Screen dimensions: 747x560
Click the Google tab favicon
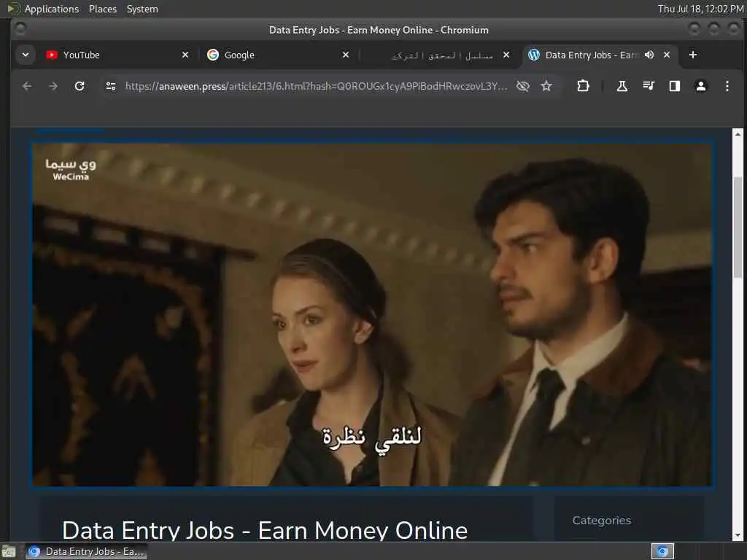point(213,55)
